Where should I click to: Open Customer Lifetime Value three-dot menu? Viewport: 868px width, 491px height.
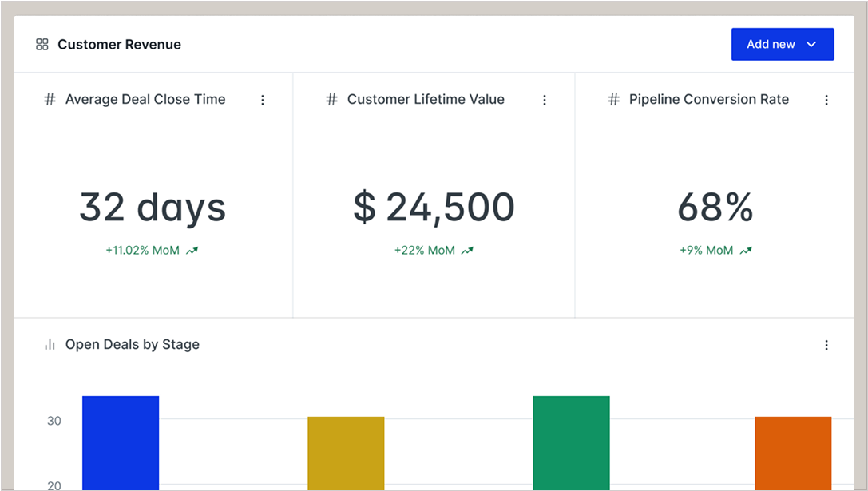point(545,100)
